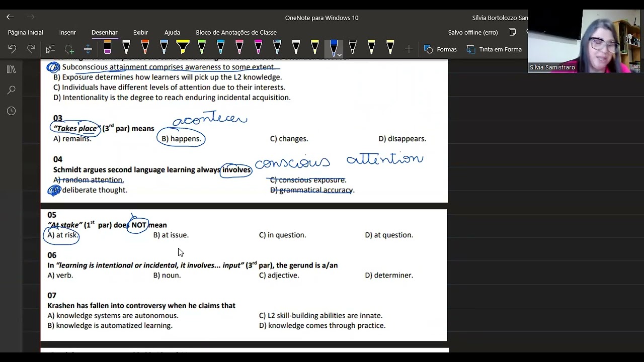This screenshot has height=362, width=644.
Task: Click answer text "D) disappears."
Action: pyautogui.click(x=402, y=139)
